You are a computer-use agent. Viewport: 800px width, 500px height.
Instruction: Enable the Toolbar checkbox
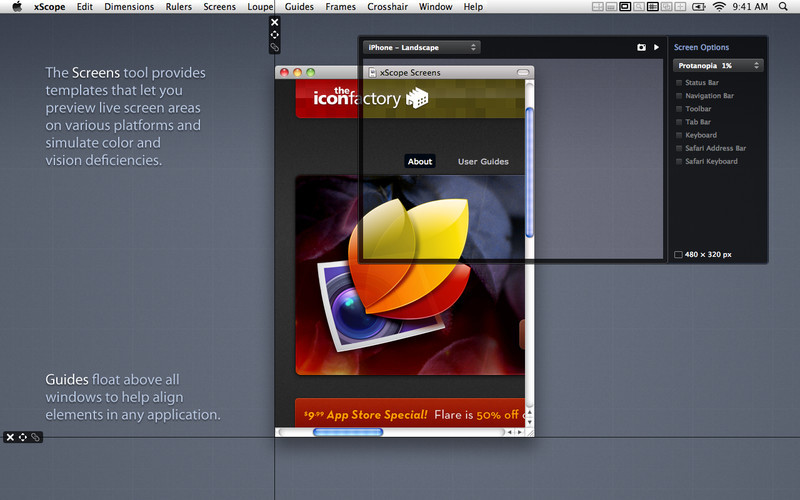[679, 109]
